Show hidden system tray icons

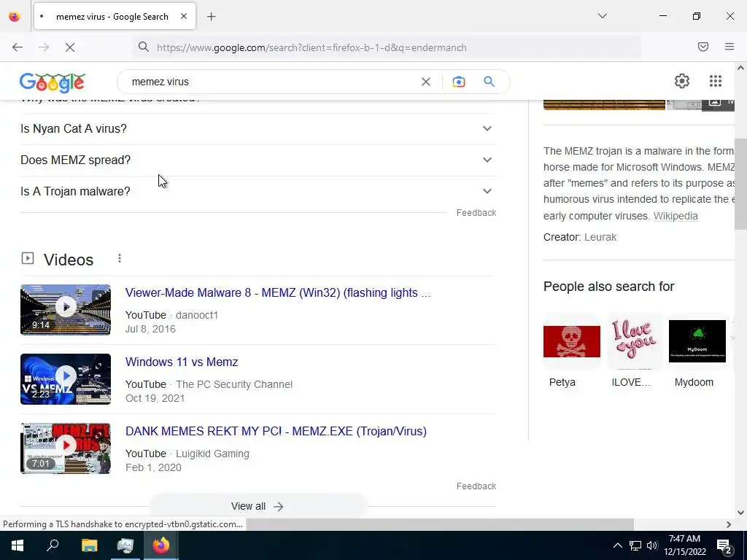(617, 545)
